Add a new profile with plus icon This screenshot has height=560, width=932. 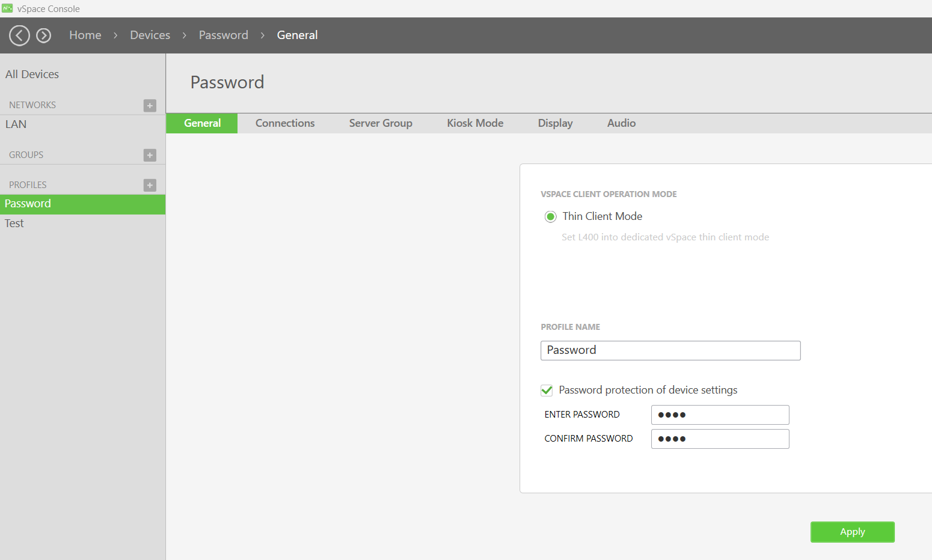click(150, 185)
